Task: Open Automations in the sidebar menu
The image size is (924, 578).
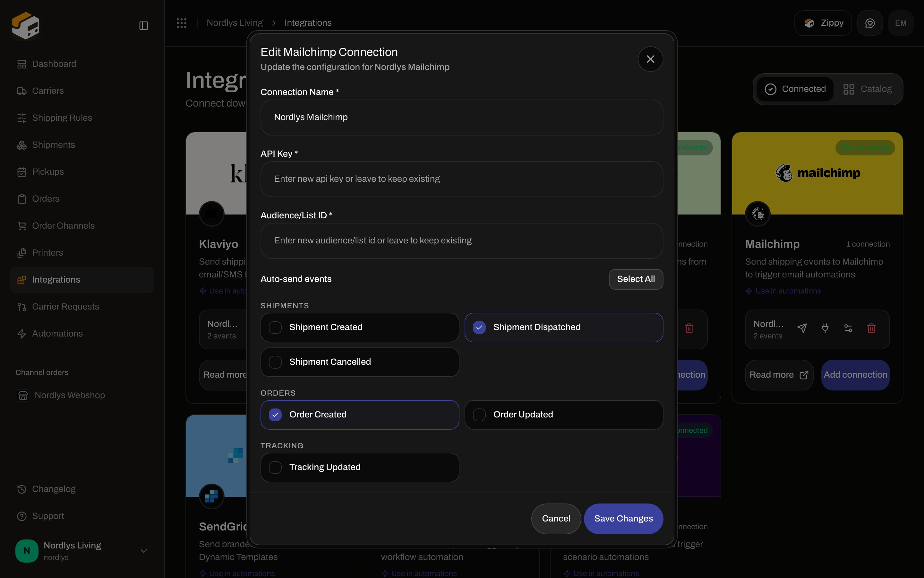Action: 82,334
